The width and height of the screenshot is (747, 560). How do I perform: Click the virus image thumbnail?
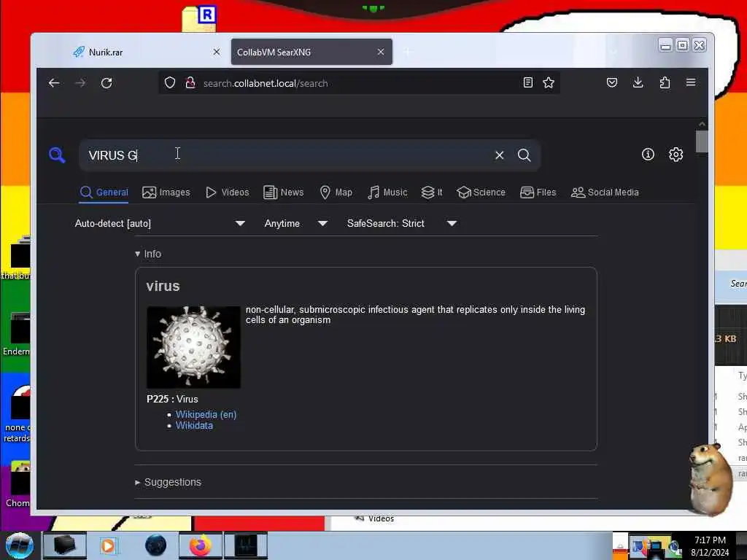pyautogui.click(x=193, y=346)
